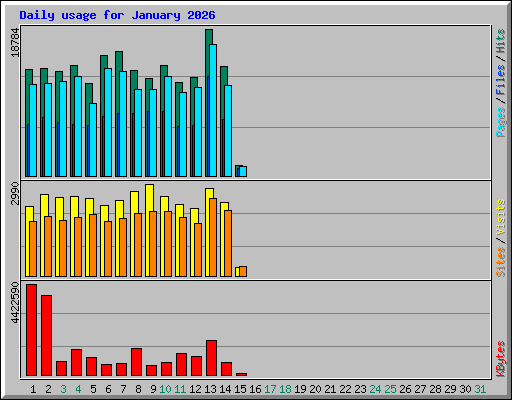Viewport: 512px width, 400px height.
Task: Click the red KBytes bar for day 11
Action: [x=181, y=364]
